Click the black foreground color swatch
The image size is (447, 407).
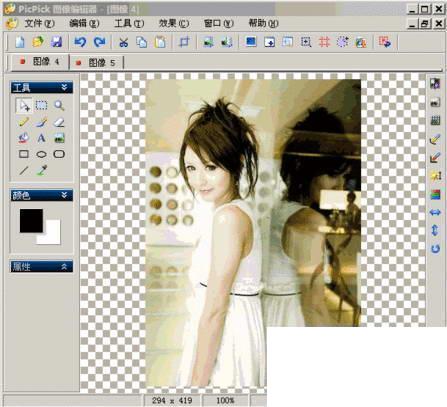pos(31,220)
